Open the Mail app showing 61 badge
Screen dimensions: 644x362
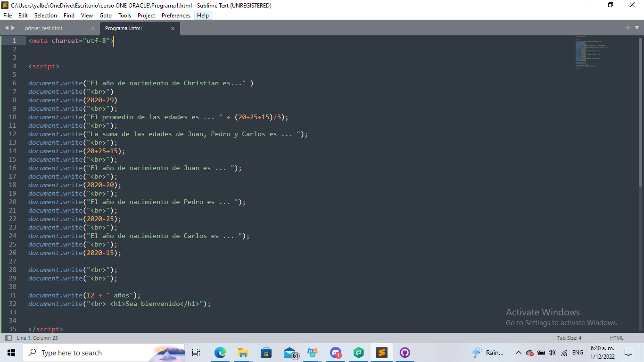click(290, 353)
